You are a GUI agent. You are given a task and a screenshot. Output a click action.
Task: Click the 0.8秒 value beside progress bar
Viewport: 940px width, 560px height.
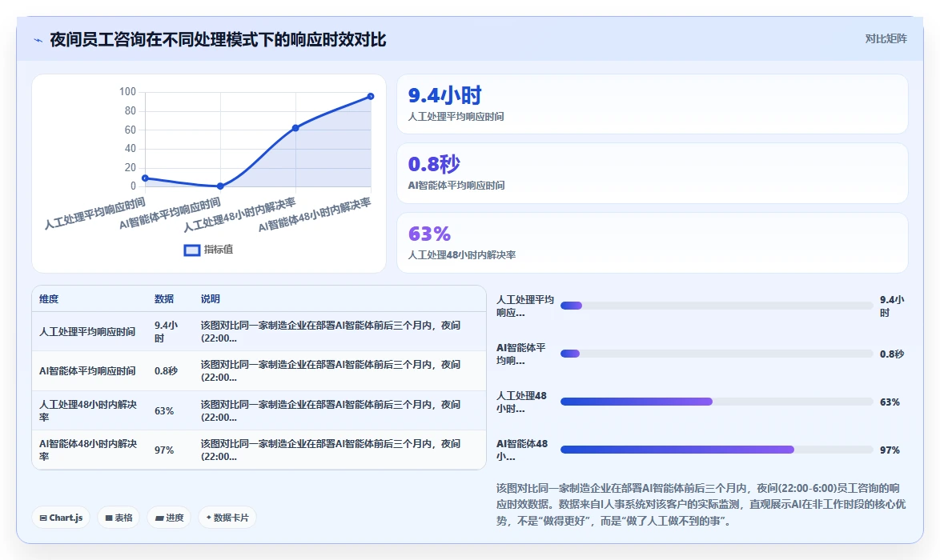pos(892,354)
